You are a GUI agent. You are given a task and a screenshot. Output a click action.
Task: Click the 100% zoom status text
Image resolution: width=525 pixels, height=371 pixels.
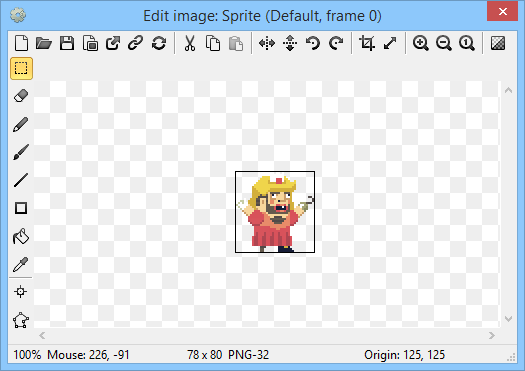tap(27, 355)
